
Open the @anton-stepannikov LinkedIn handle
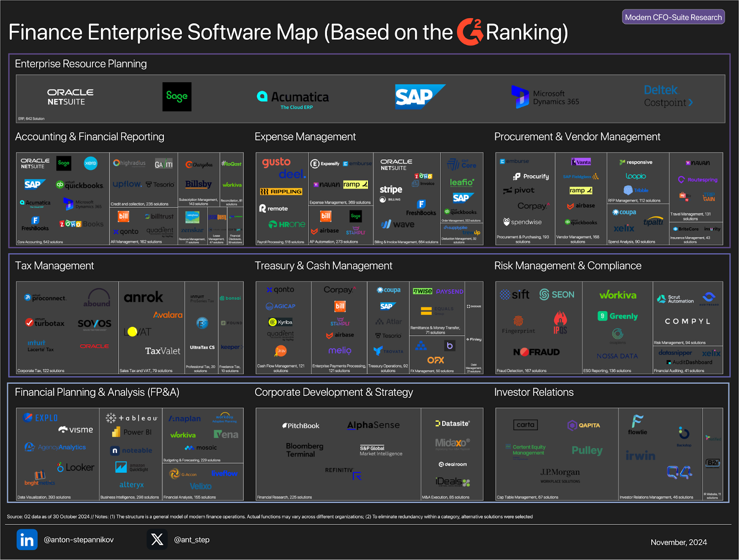[79, 540]
